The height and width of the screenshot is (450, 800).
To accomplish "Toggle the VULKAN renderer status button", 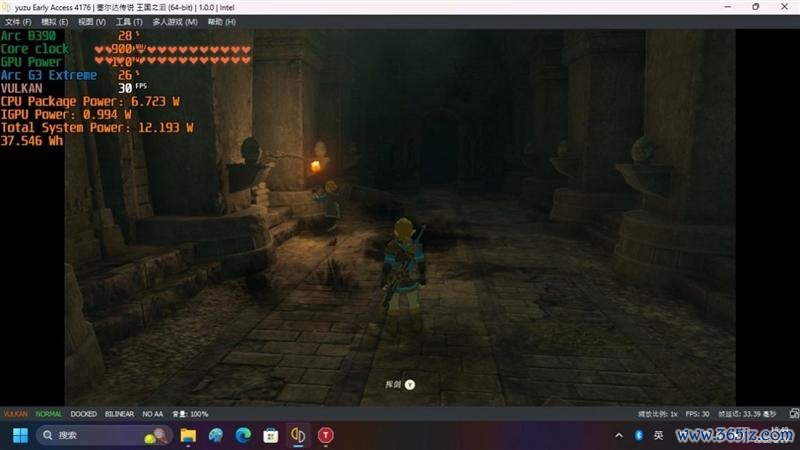I will [16, 414].
